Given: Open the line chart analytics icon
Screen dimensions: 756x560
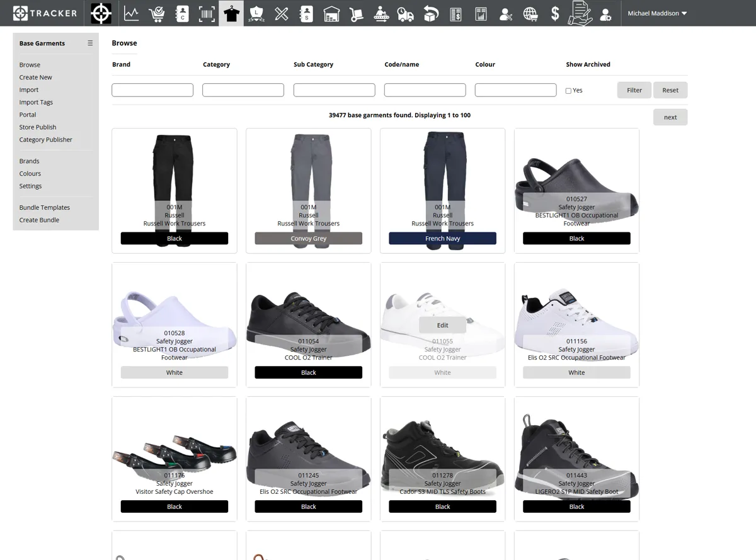Looking at the screenshot, I should pyautogui.click(x=132, y=13).
